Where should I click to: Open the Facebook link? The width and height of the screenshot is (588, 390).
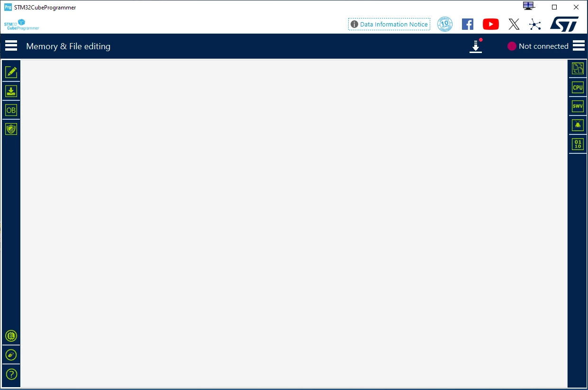[468, 24]
